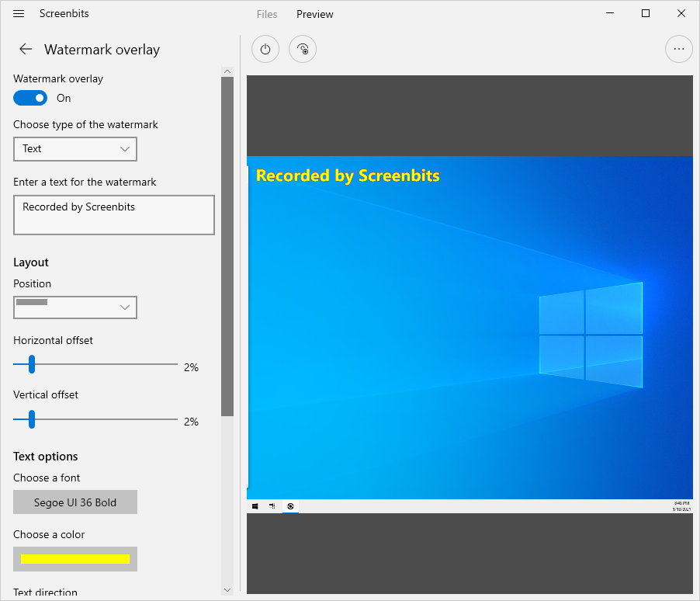Image resolution: width=700 pixels, height=601 pixels.
Task: Click the horizontal offset 2% value
Action: (x=191, y=367)
